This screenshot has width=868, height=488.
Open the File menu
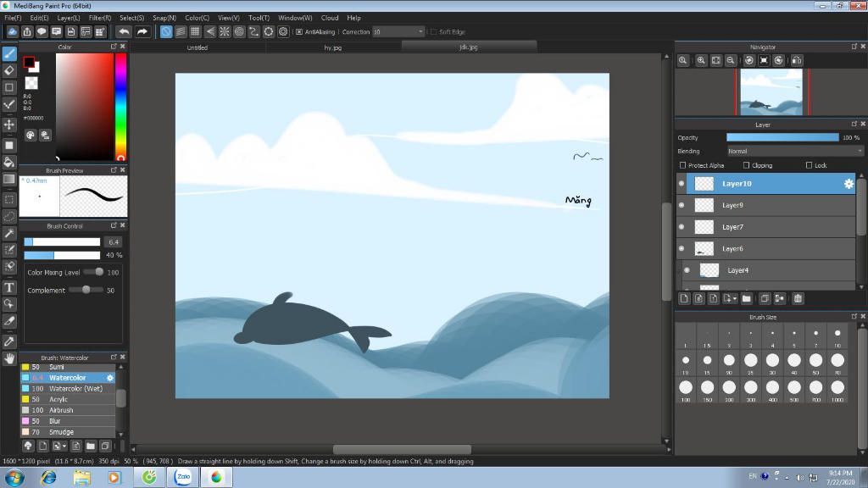tap(13, 18)
